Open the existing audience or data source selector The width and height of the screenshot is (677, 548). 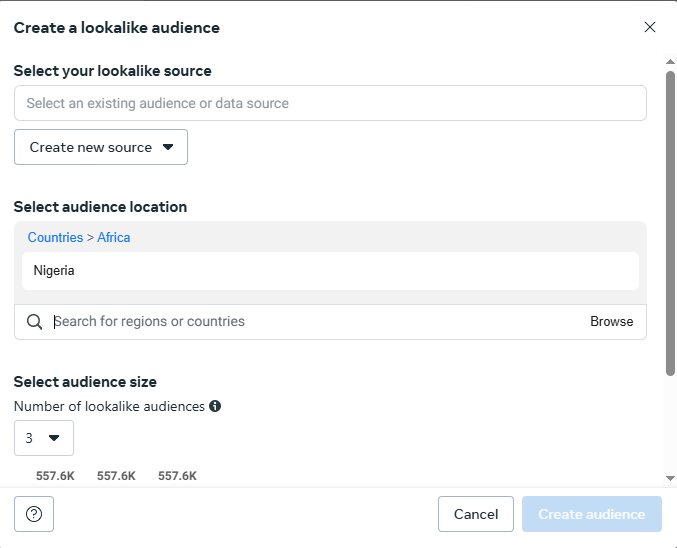[330, 103]
